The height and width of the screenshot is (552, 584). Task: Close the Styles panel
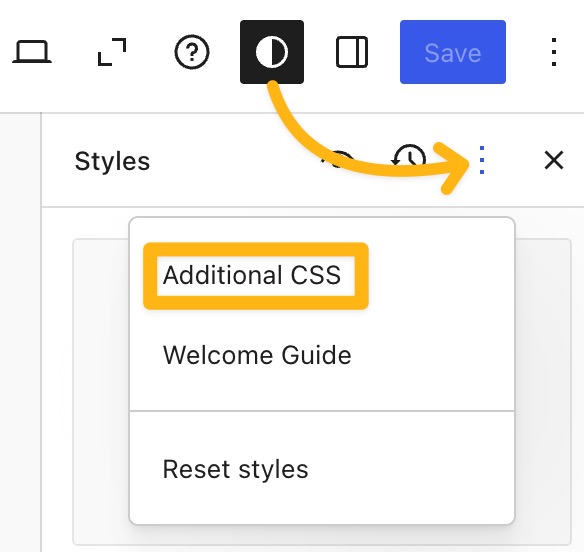click(554, 160)
